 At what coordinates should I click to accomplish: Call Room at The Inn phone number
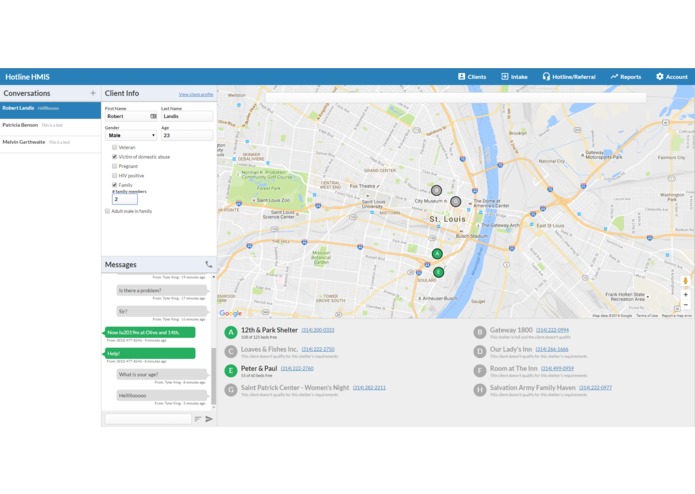click(x=557, y=369)
